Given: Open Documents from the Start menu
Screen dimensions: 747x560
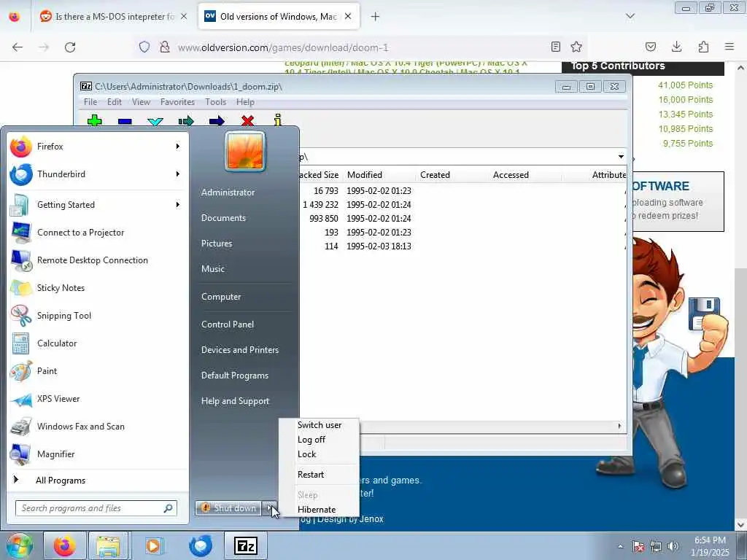Looking at the screenshot, I should 244,218.
